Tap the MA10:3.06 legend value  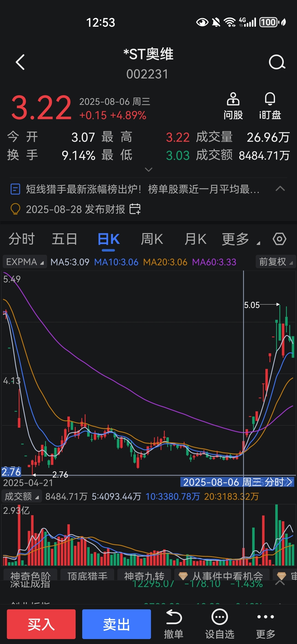[x=116, y=262]
